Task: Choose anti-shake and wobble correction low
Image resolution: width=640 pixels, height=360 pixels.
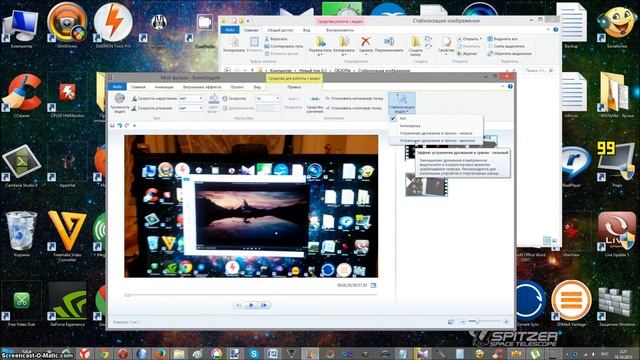Action: point(436,133)
